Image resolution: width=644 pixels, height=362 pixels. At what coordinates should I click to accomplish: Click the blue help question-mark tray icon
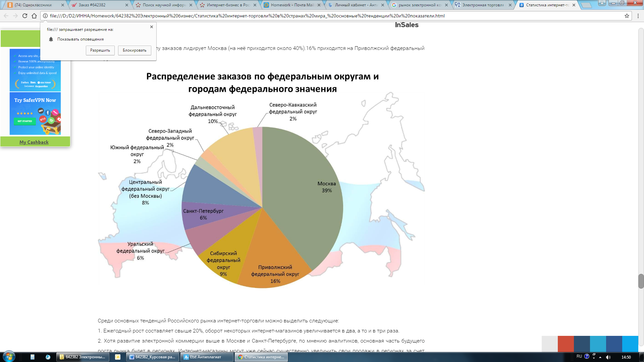587,356
